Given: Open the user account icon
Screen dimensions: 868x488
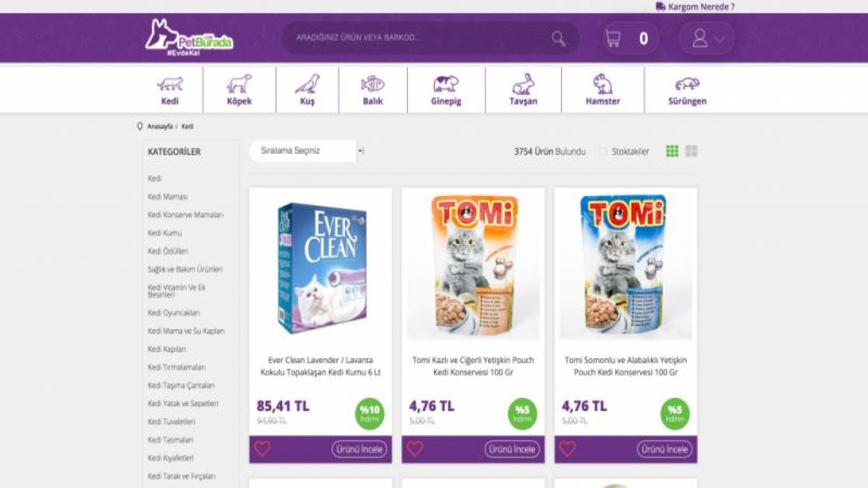Looking at the screenshot, I should 700,39.
